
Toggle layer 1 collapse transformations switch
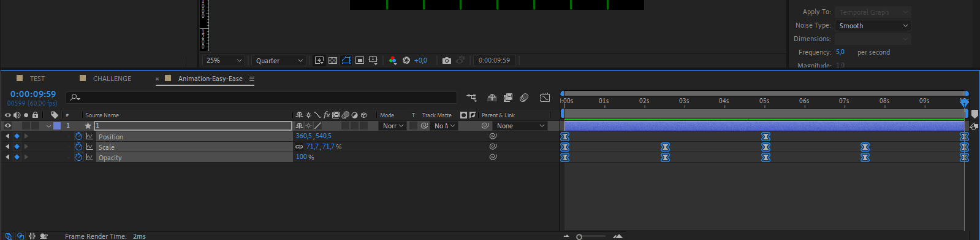pyautogui.click(x=308, y=126)
